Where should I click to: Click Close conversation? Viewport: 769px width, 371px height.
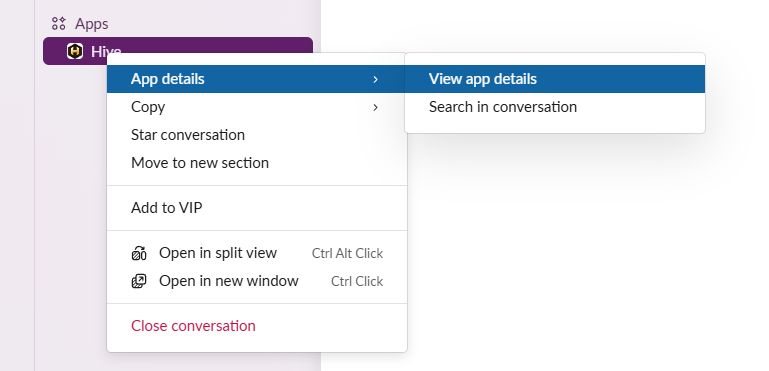[x=257, y=326]
